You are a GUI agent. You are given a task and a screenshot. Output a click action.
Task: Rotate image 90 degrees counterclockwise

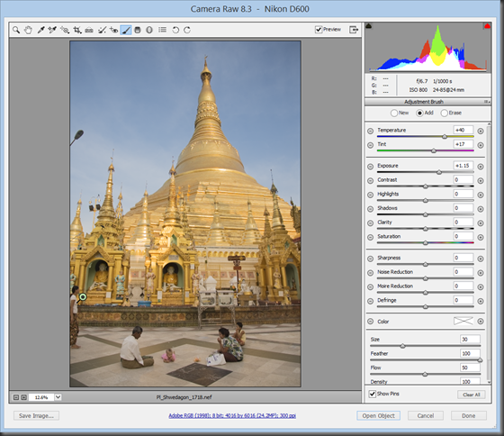pyautogui.click(x=175, y=30)
